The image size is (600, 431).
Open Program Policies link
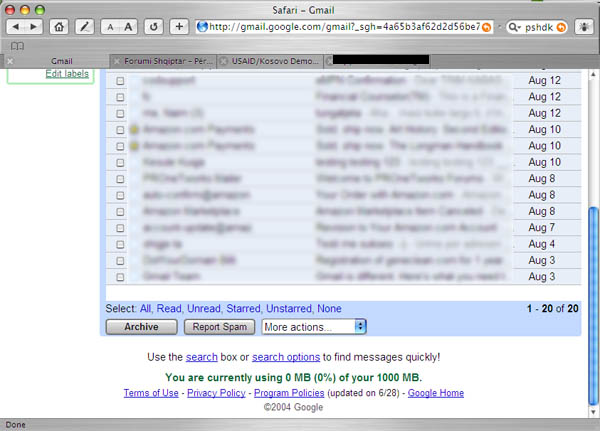(x=289, y=393)
